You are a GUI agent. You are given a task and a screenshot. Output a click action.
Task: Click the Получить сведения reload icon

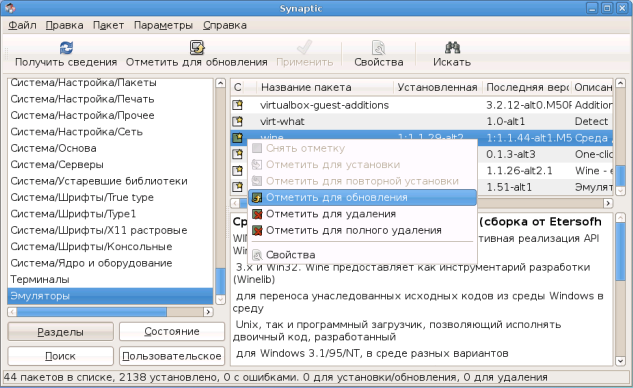point(66,48)
